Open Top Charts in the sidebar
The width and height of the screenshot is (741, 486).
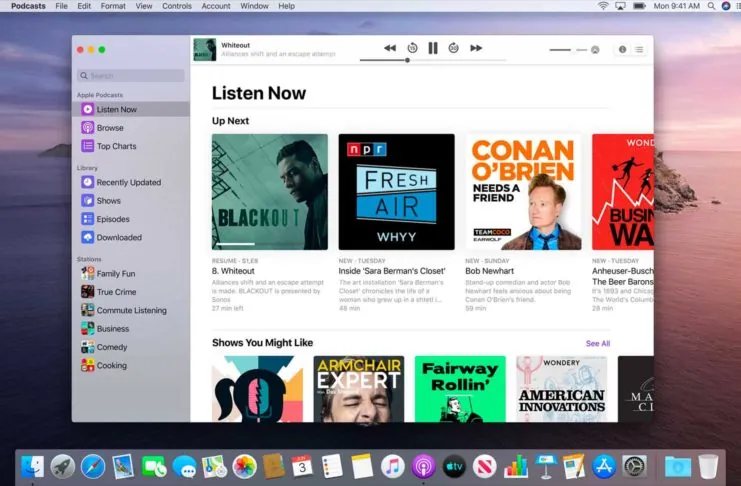tap(131, 146)
